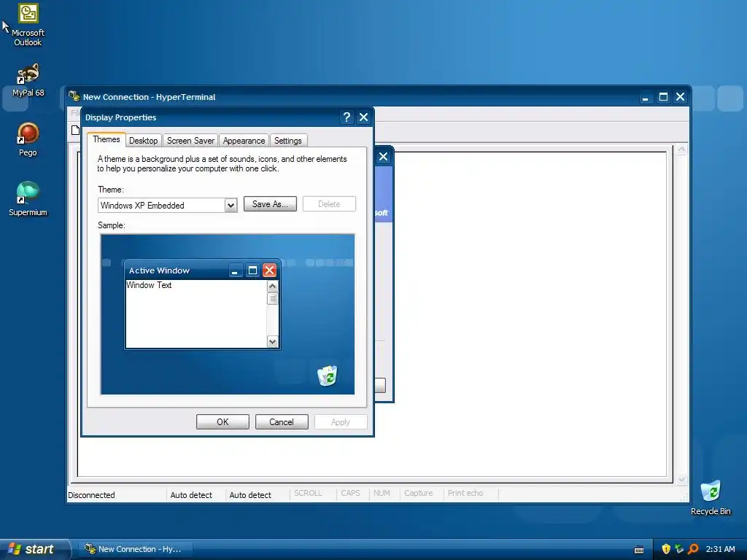Click the SCROLL status bar indicator

pyautogui.click(x=309, y=494)
